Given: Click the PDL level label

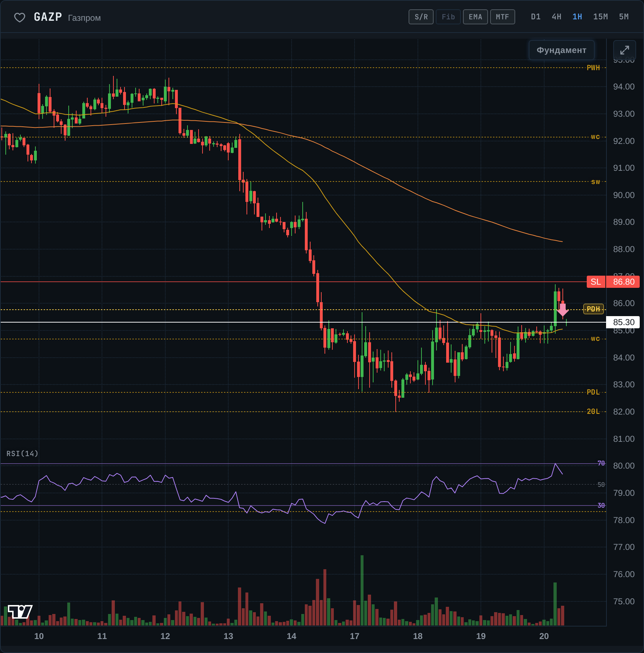Looking at the screenshot, I should click(593, 392).
